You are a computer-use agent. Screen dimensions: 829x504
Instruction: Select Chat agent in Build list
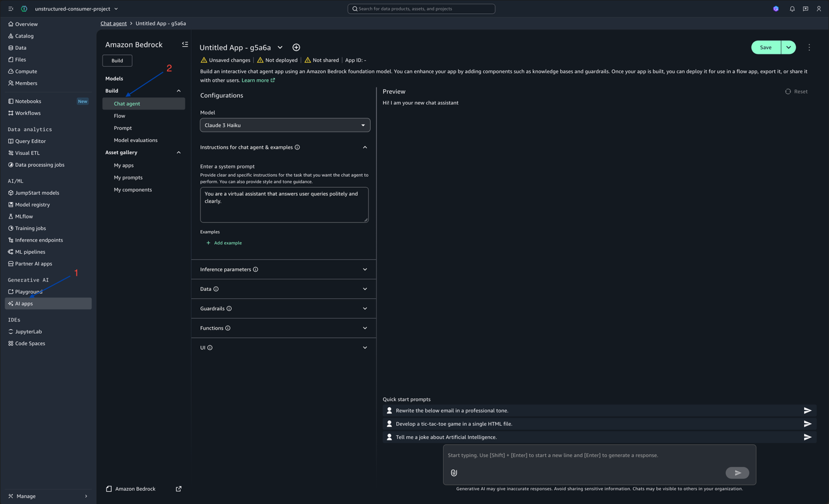144,104
